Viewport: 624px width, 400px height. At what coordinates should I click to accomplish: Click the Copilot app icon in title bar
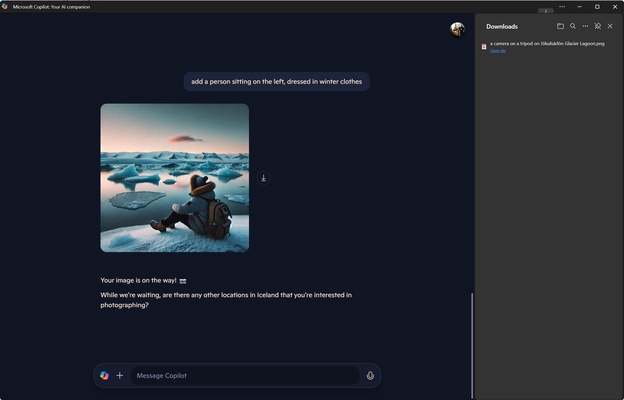click(5, 6)
